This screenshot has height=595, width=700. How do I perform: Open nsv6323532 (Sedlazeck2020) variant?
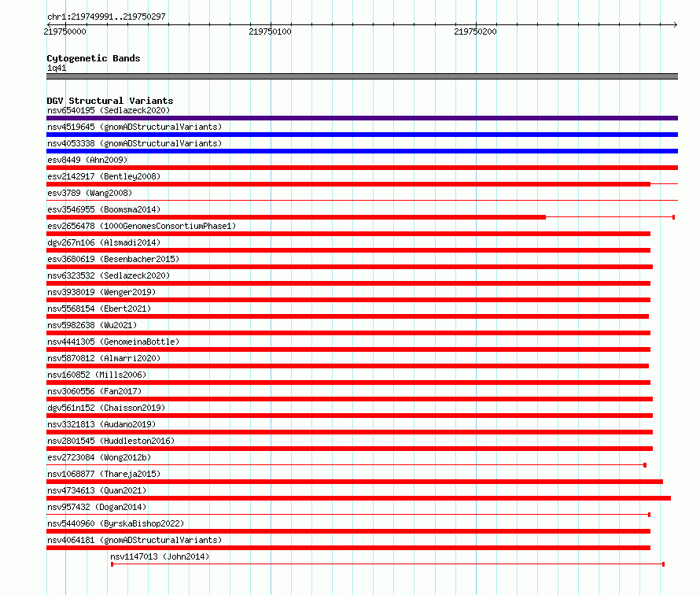[109, 275]
